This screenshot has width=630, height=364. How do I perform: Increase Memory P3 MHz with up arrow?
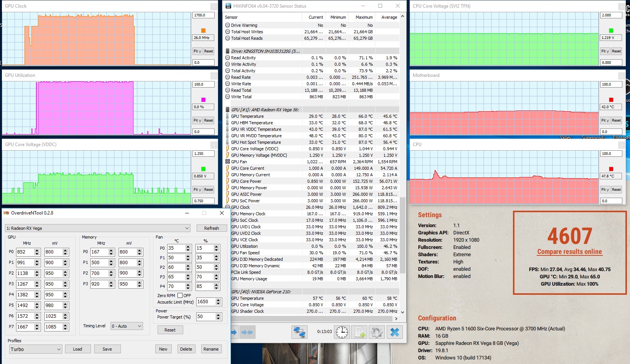tap(111, 282)
